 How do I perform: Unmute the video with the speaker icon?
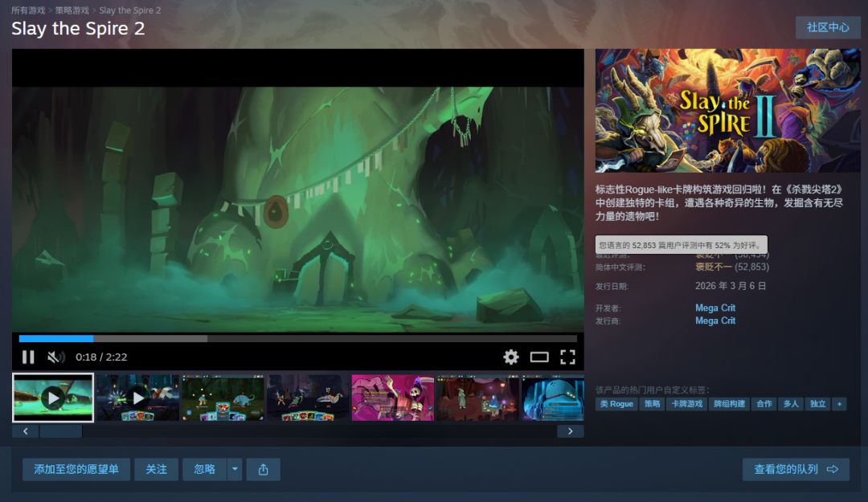click(55, 357)
